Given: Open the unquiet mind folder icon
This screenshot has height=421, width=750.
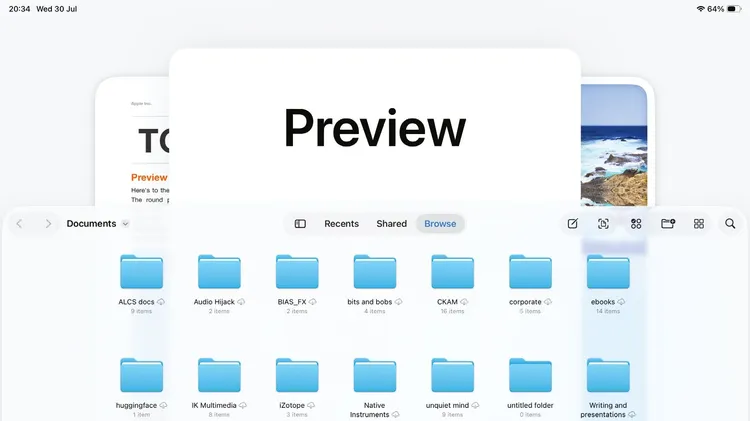Looking at the screenshot, I should pos(452,375).
